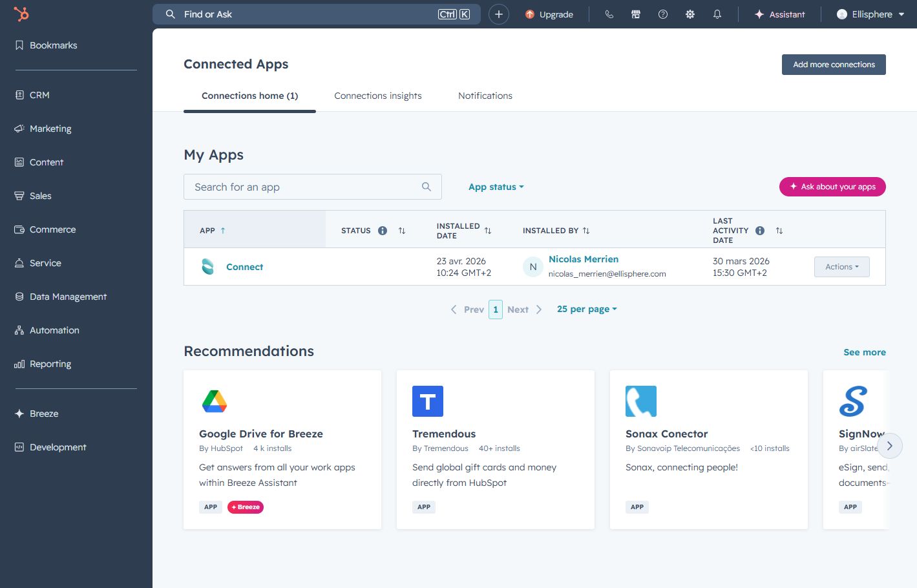
Task: Open the Settings gear icon
Action: (x=690, y=14)
